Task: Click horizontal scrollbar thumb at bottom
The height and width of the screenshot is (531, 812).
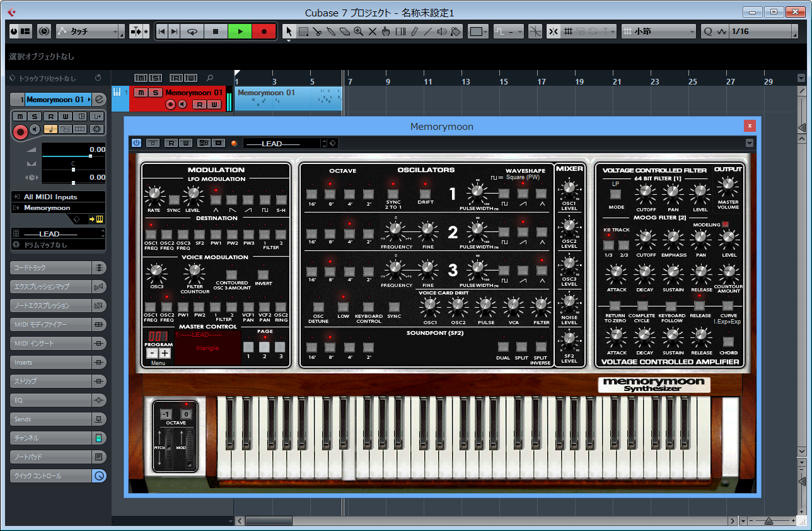Action: click(269, 521)
